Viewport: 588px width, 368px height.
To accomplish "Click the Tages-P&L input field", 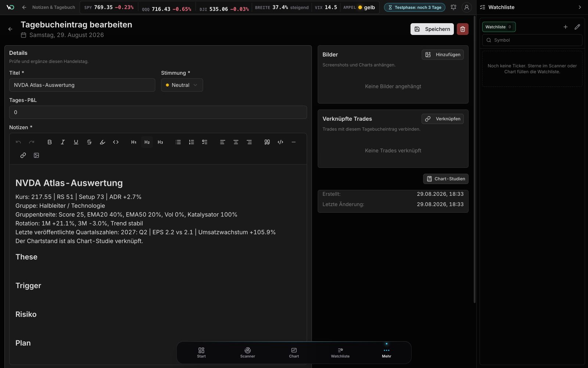I will [158, 112].
